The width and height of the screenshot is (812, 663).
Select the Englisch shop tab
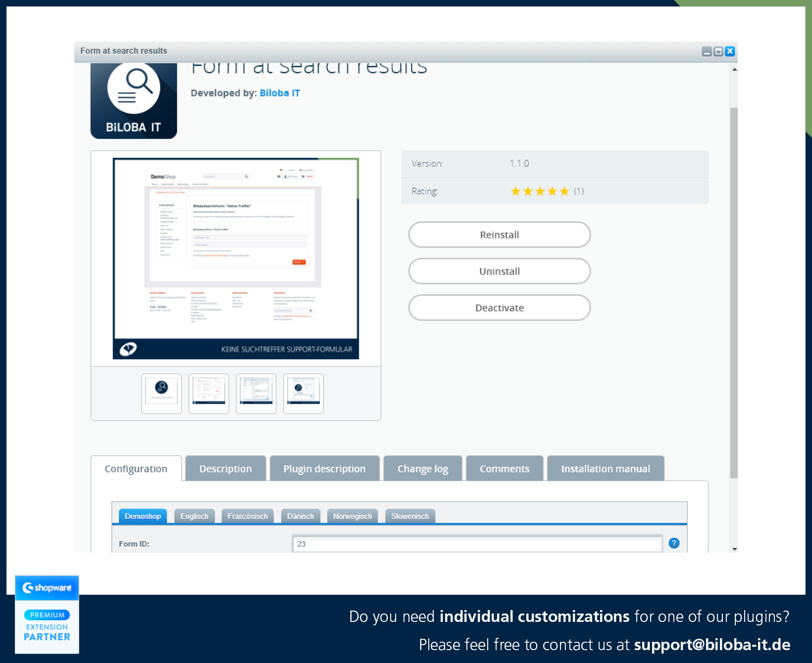point(194,516)
